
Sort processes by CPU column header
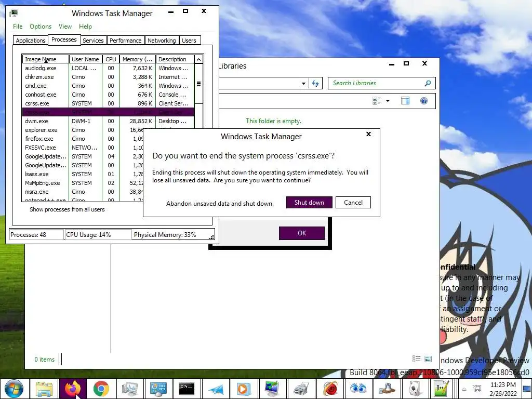click(111, 59)
